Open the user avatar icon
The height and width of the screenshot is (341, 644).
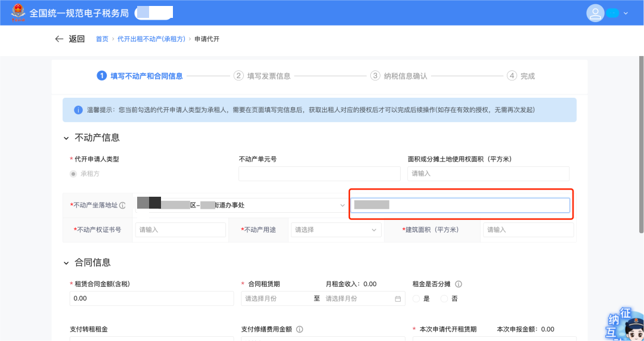coord(595,13)
